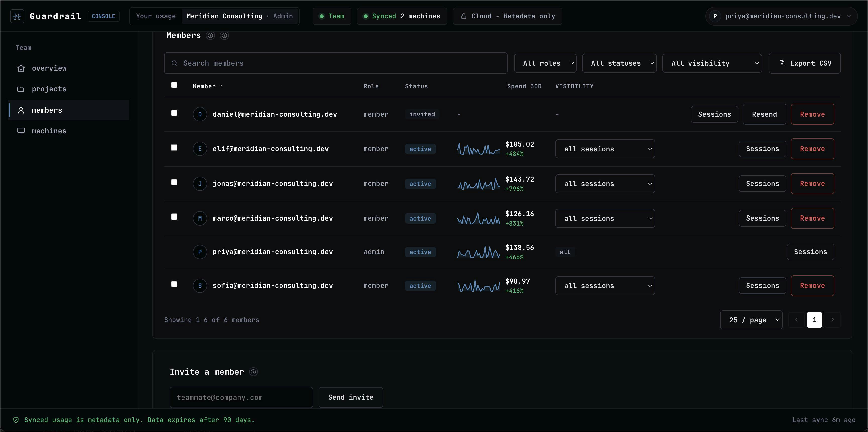Click the Synced 2 machines badge
868x432 pixels.
pos(402,16)
